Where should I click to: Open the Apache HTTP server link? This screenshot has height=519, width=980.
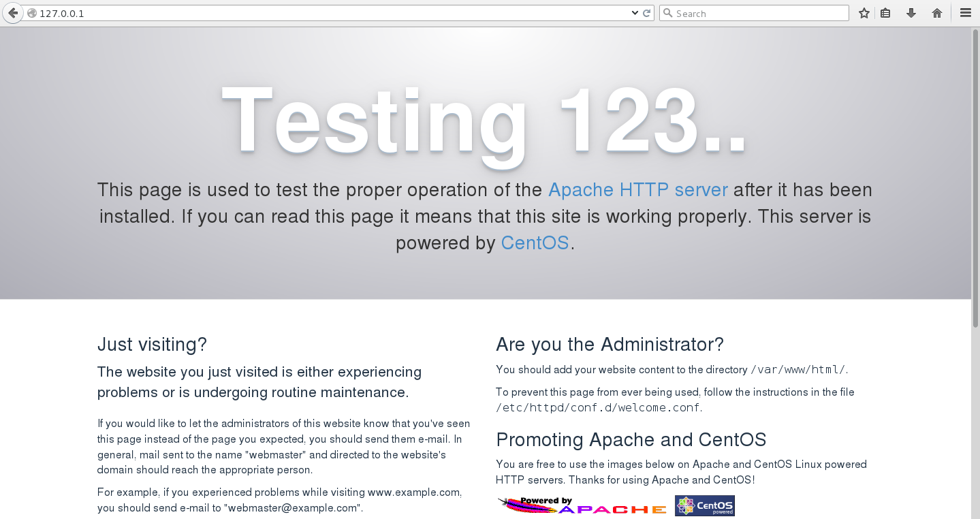pos(638,189)
